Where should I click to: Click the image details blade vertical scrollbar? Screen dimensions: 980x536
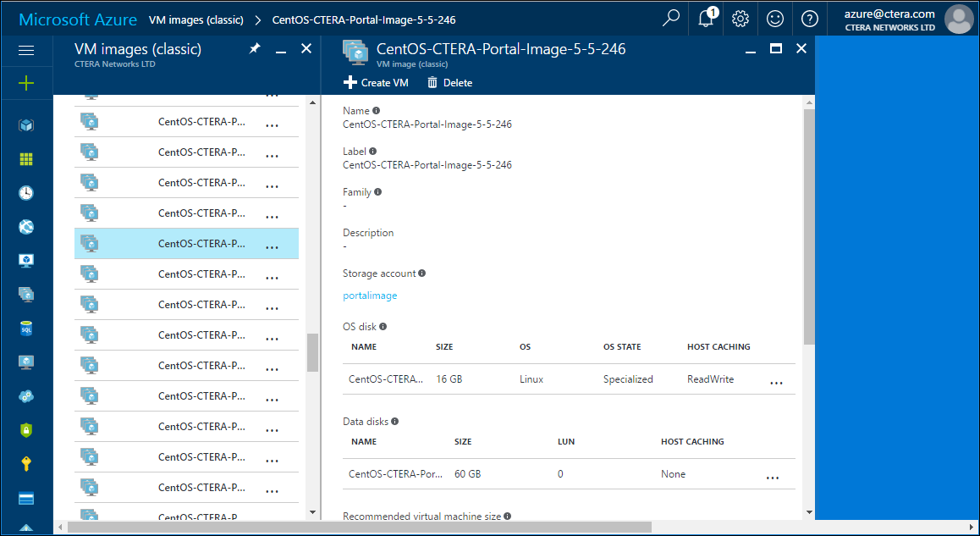[x=809, y=226]
